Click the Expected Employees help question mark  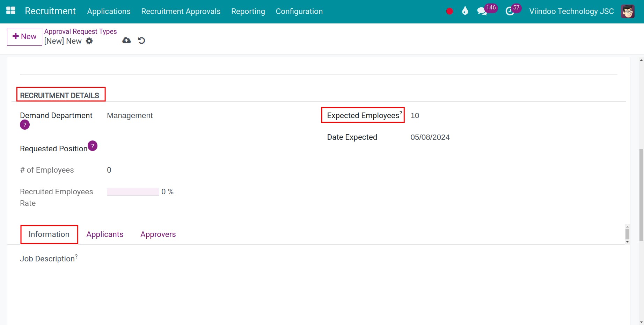click(x=401, y=113)
